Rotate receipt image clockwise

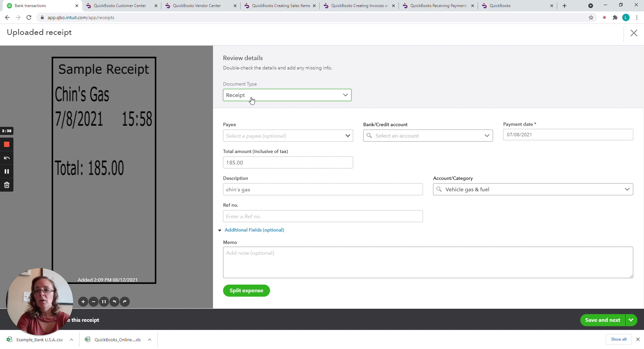[x=125, y=302]
